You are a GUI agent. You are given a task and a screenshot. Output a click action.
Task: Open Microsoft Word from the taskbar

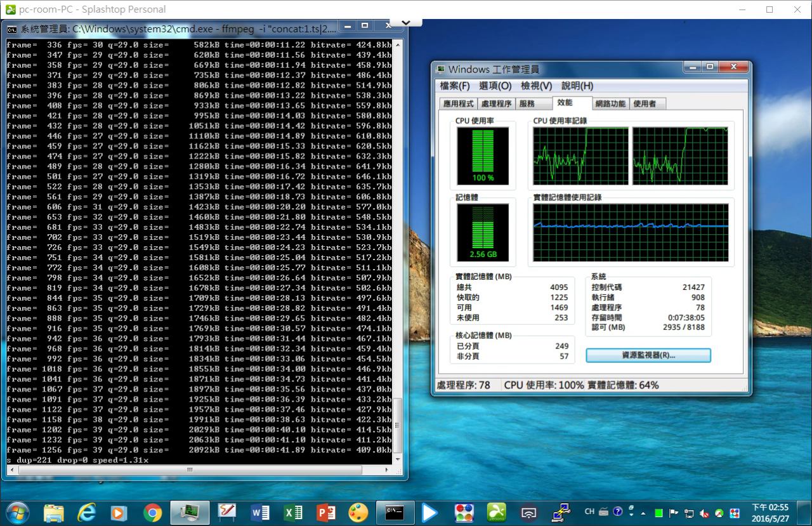click(260, 512)
